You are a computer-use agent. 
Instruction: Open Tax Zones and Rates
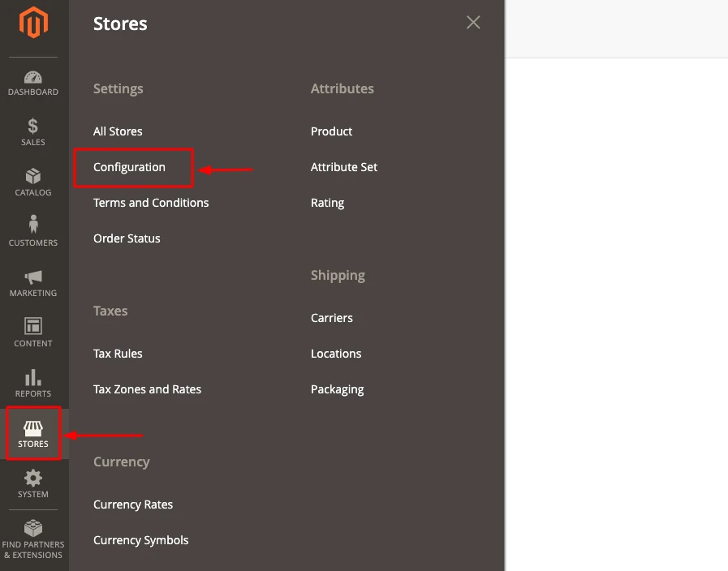point(147,389)
